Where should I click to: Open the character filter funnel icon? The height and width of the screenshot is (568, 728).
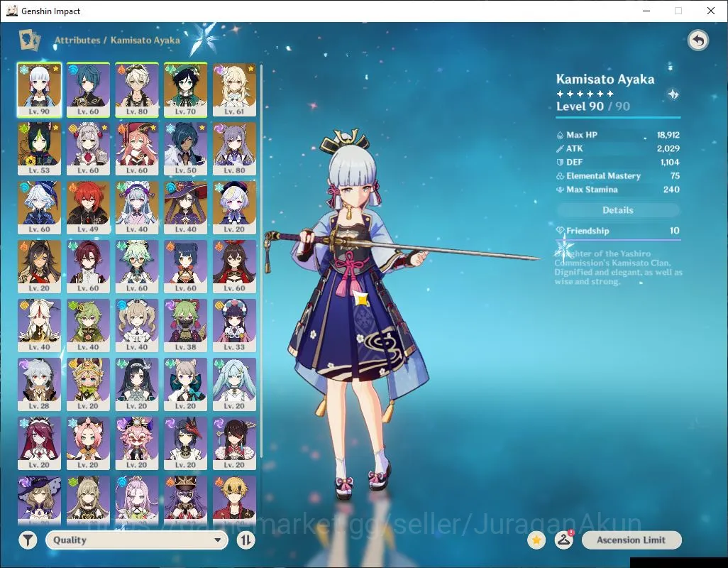[x=28, y=540]
